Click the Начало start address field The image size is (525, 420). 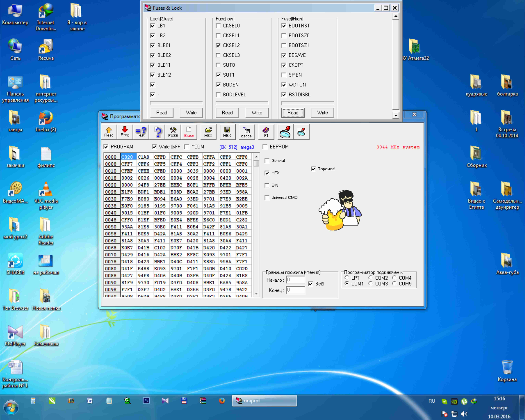point(295,280)
